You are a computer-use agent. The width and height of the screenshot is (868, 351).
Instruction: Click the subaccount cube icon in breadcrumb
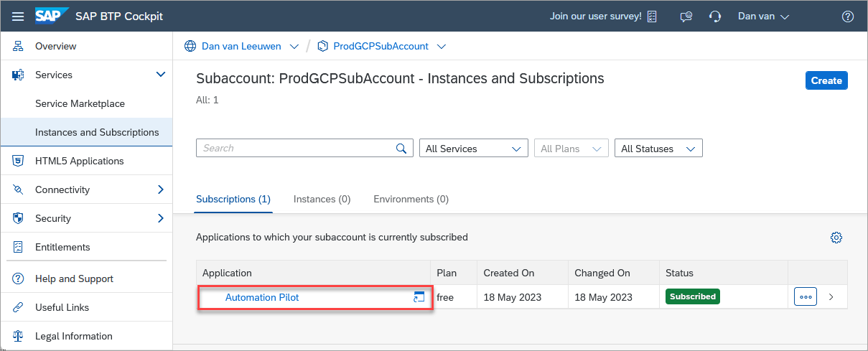click(322, 46)
